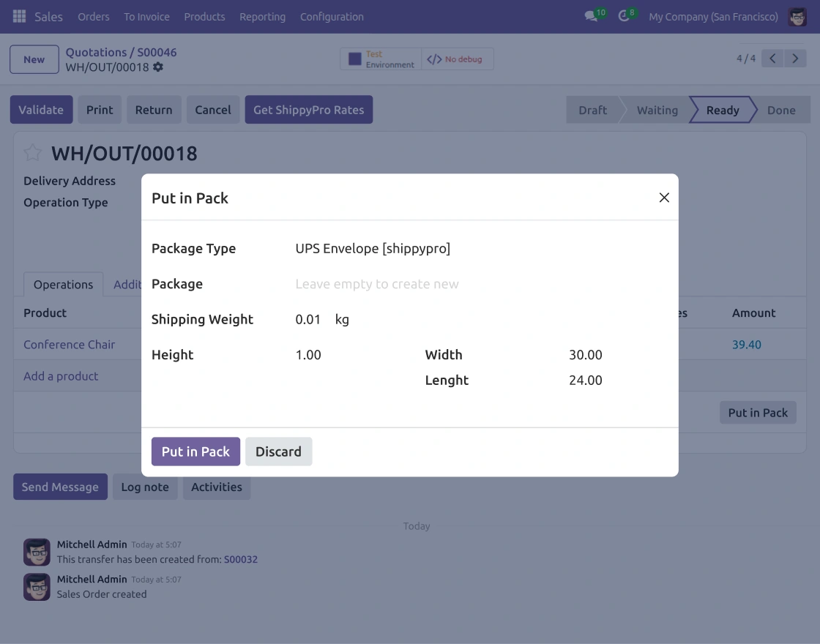Open the Orders menu

94,17
